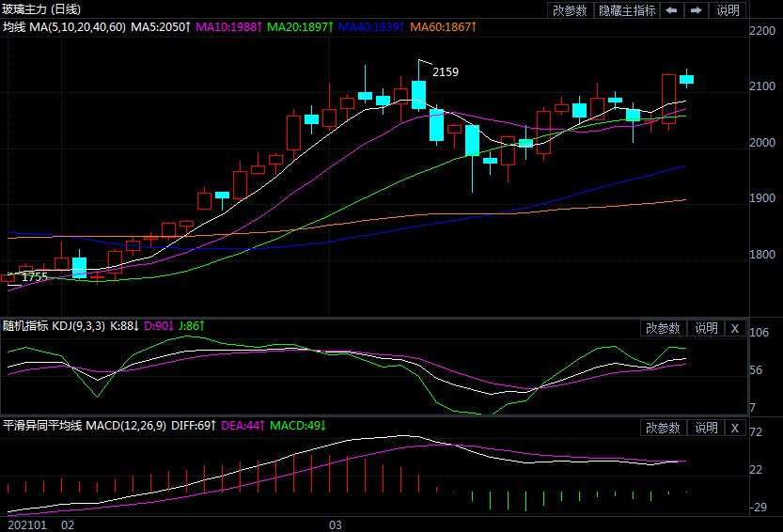Image resolution: width=783 pixels, height=532 pixels.
Task: Click the 03 month label on the time axis
Action: pos(335,524)
